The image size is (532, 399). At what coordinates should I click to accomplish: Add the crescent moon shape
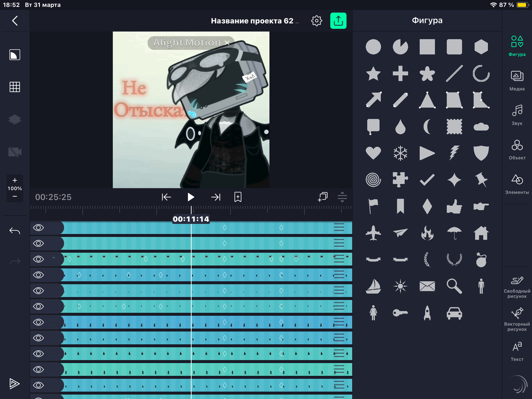point(427,127)
